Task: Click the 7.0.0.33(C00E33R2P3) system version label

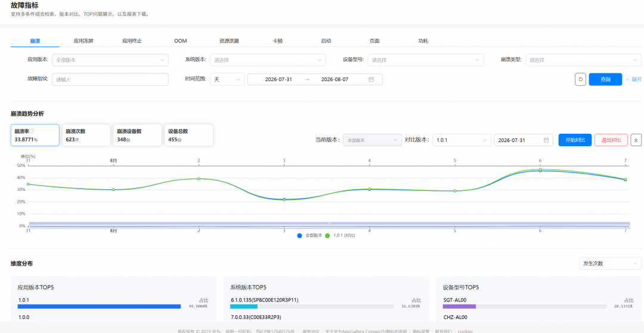Action: 256,317
